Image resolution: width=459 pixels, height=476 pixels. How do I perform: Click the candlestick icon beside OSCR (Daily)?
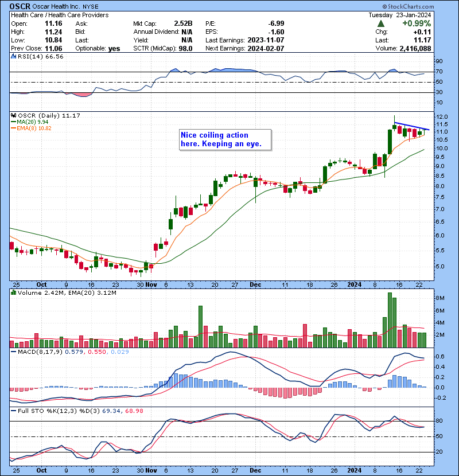point(14,115)
